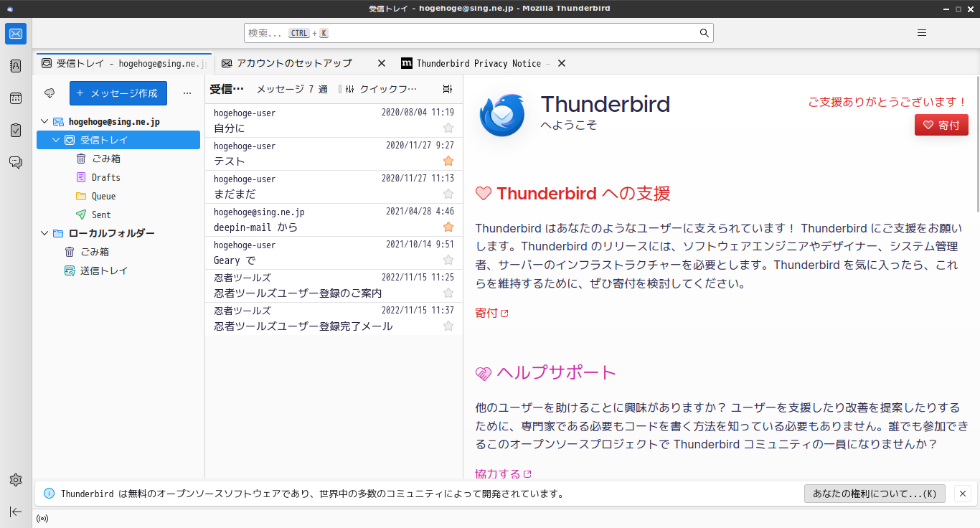Viewport: 980px width, 528px height.
Task: Click the Thunderbird logo image
Action: [504, 114]
